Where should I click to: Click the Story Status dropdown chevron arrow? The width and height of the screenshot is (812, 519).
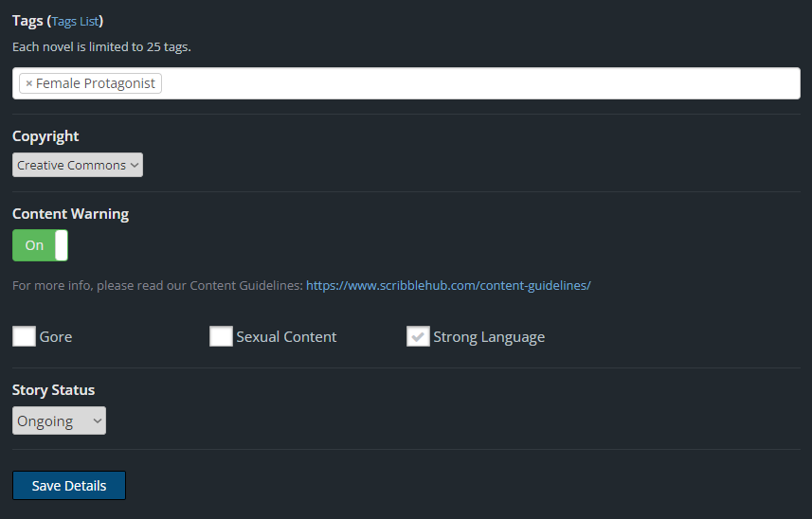coord(97,421)
